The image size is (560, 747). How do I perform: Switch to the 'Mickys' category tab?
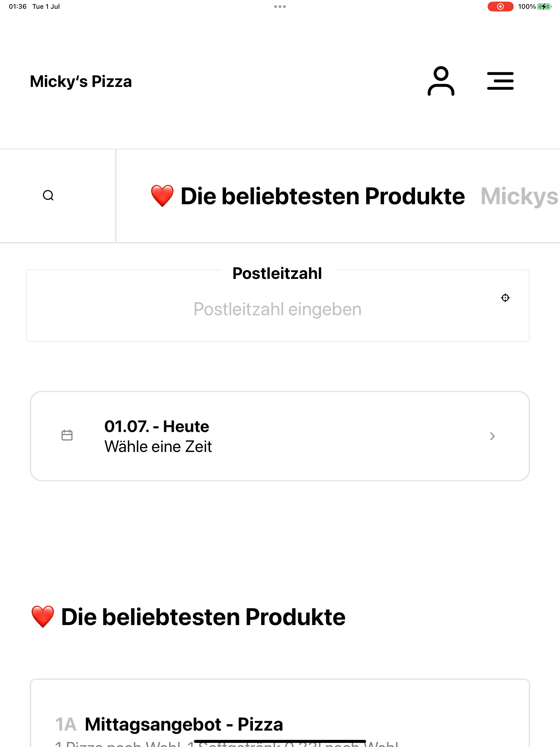[x=520, y=196]
